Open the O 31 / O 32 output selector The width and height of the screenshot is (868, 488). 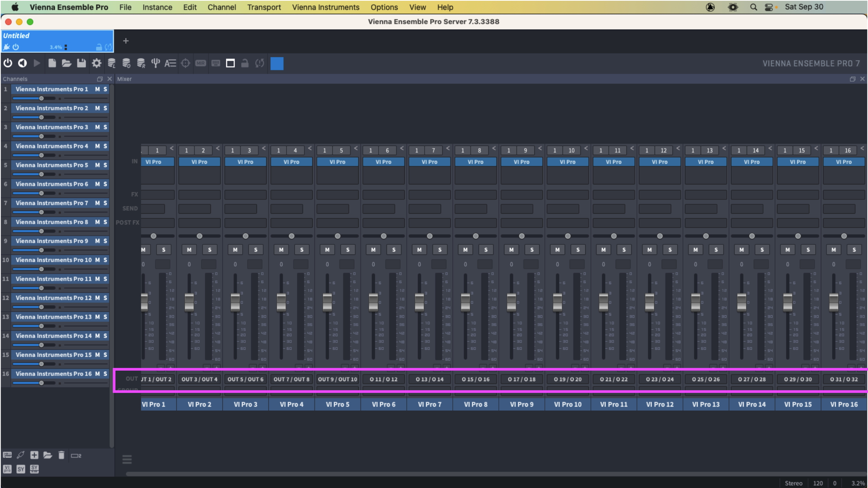[844, 379]
